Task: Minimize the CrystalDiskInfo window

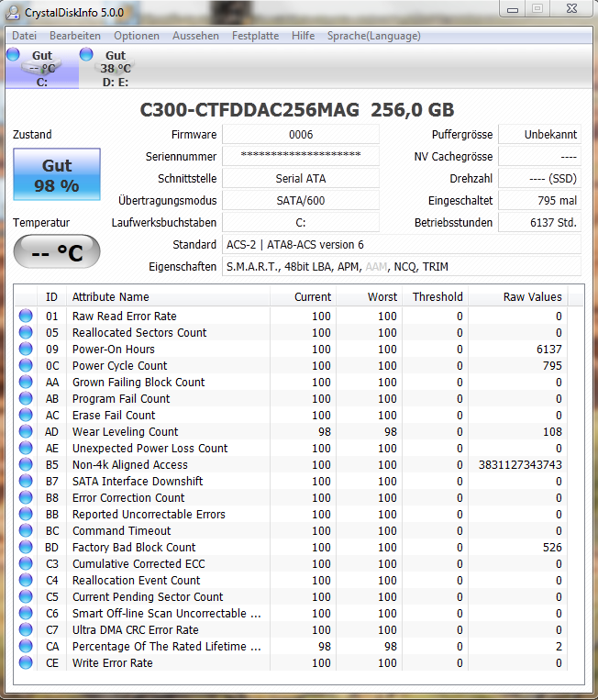Action: point(513,9)
